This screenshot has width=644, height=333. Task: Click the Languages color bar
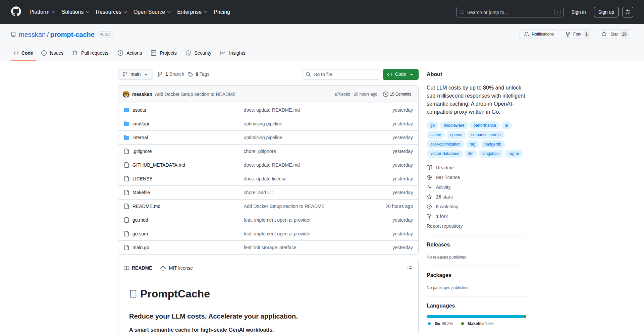click(476, 317)
